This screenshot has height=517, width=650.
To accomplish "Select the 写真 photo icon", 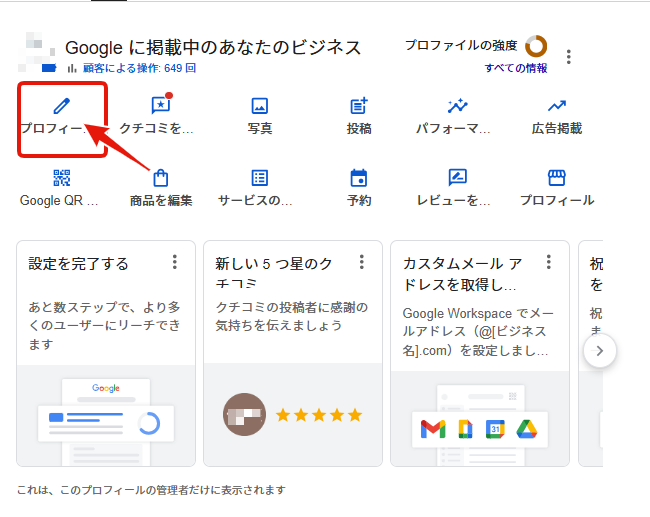I will click(x=260, y=106).
